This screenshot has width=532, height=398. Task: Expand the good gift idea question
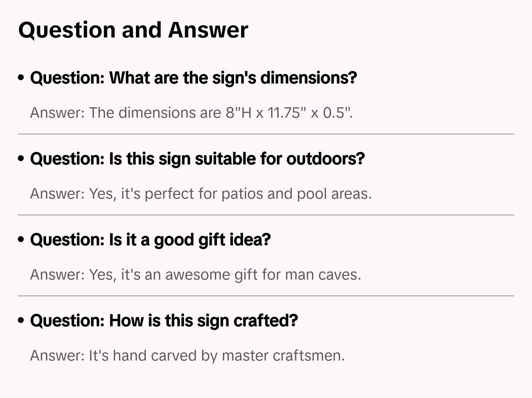click(150, 239)
